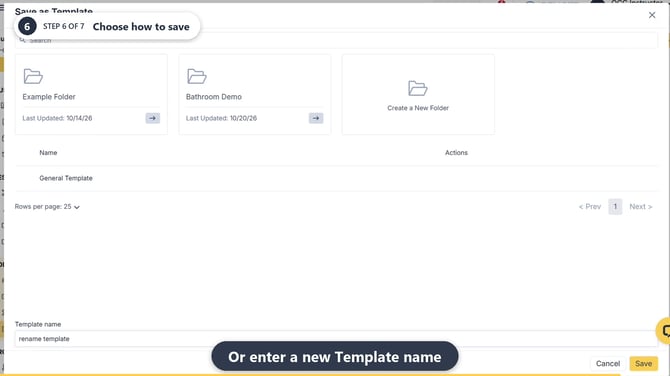Click the Last Updated 10/20/26 text

[x=221, y=118]
